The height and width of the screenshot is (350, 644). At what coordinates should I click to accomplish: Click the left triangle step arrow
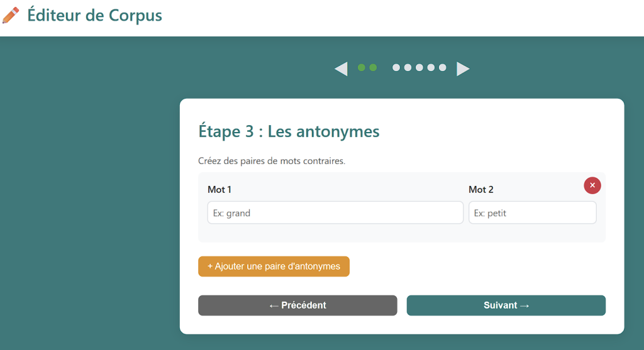click(x=341, y=68)
